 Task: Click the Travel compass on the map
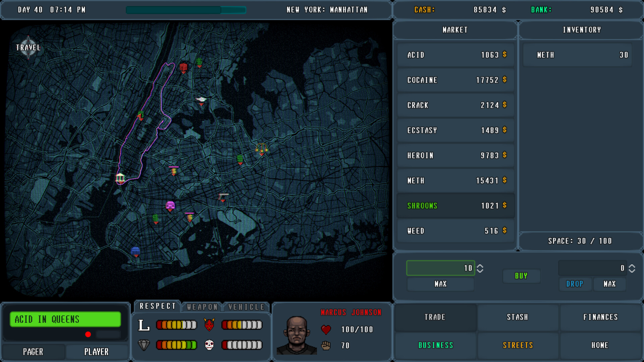(x=29, y=48)
